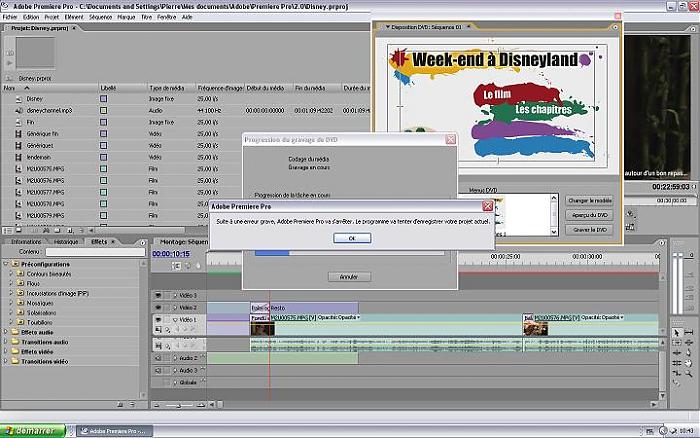The height and width of the screenshot is (438, 700).
Task: Click the Contenu search field in Effects
Action: pos(95,252)
